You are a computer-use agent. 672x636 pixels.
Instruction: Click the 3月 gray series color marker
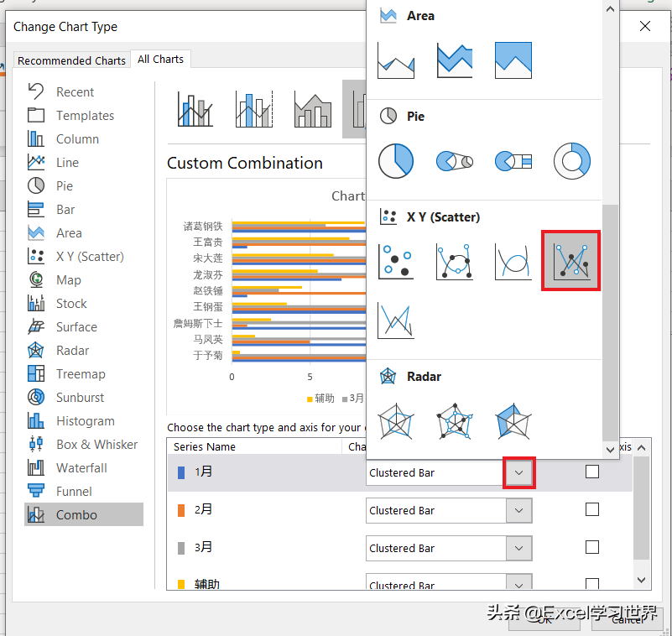(x=181, y=548)
